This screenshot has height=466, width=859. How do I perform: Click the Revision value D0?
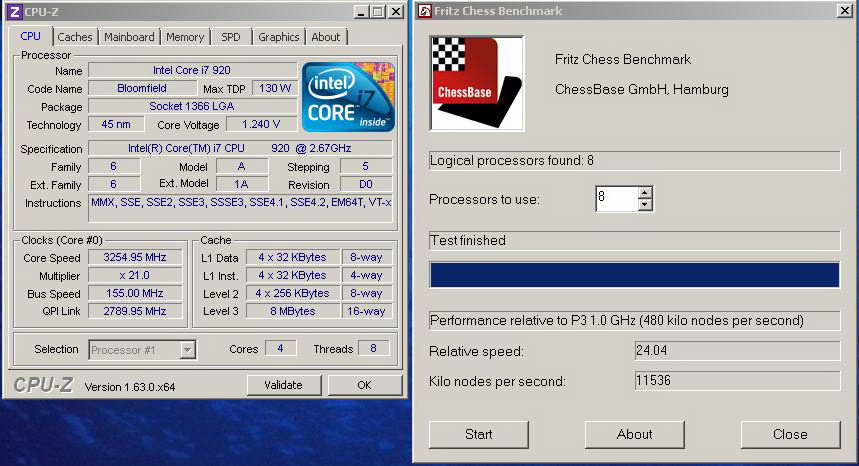click(366, 184)
